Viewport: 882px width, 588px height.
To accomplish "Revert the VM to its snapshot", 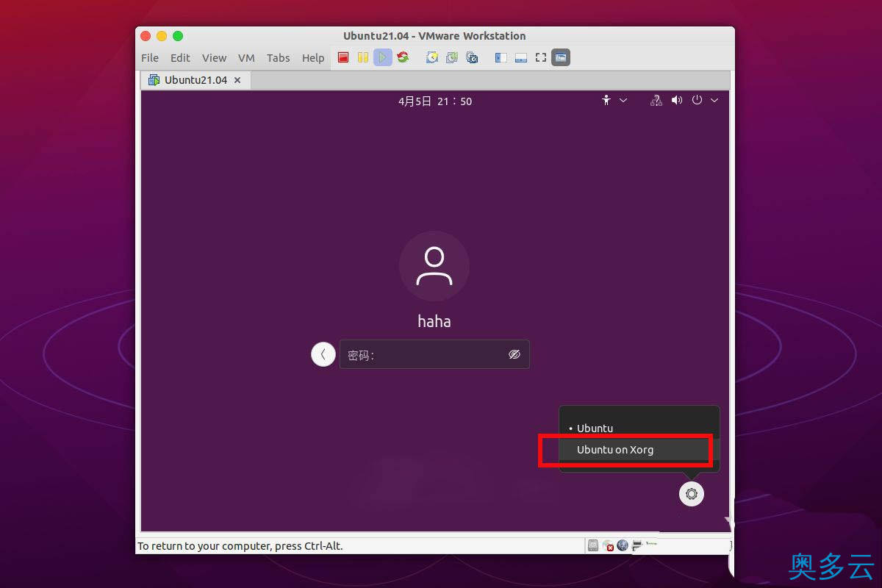I will [451, 57].
